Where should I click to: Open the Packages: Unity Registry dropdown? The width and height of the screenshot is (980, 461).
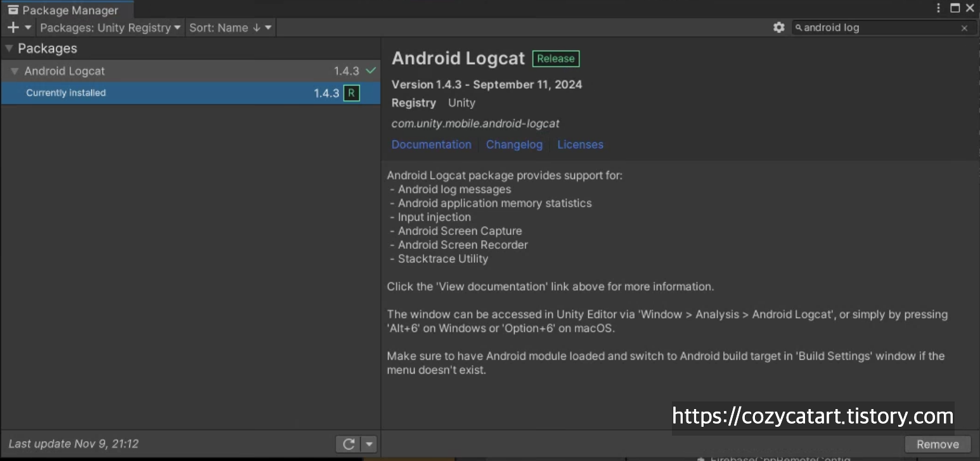tap(110, 27)
